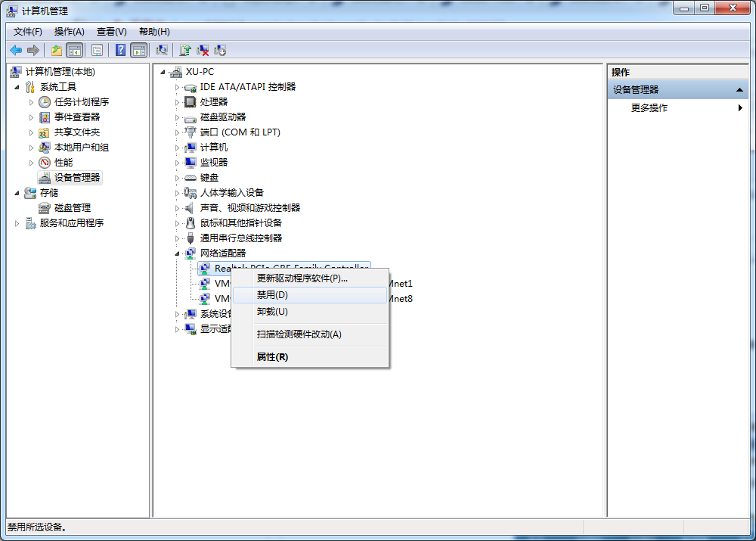Image resolution: width=756 pixels, height=541 pixels.
Task: Click the 本地用户和组 icon
Action: 45,148
